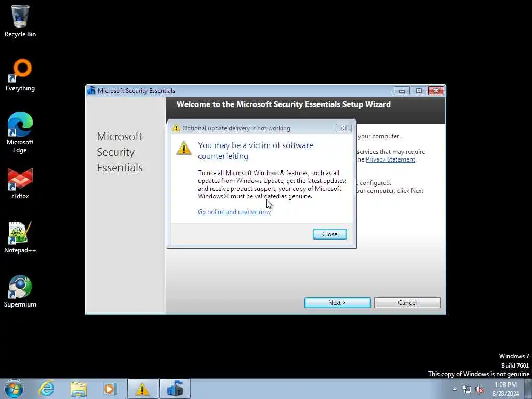Click "You may be a victim" heading

(256, 151)
